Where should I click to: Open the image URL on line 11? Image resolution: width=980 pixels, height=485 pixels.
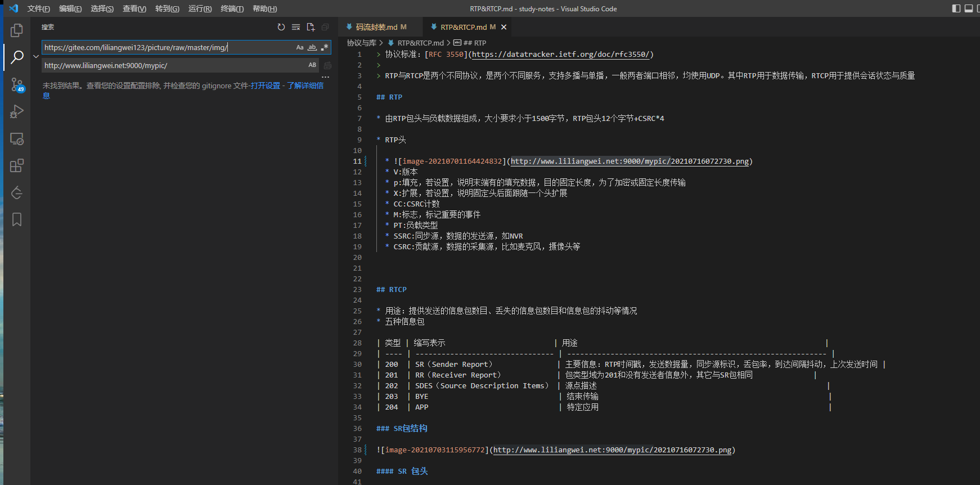630,161
